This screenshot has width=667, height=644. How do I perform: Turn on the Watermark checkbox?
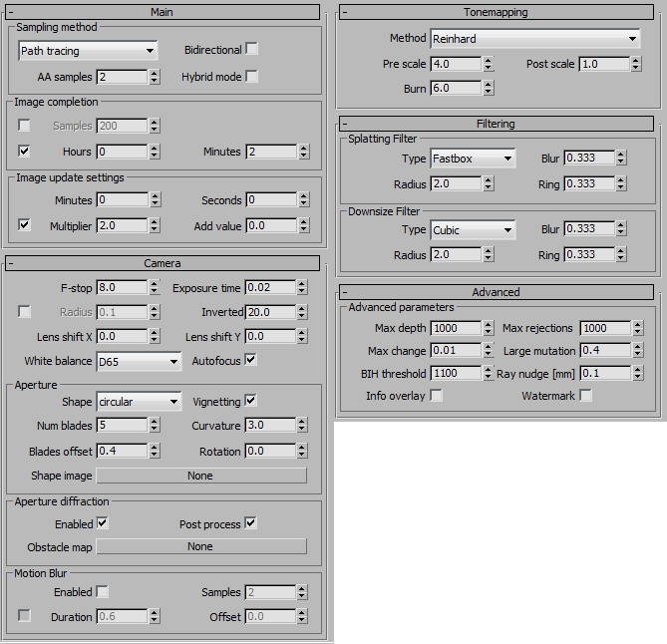tap(585, 396)
